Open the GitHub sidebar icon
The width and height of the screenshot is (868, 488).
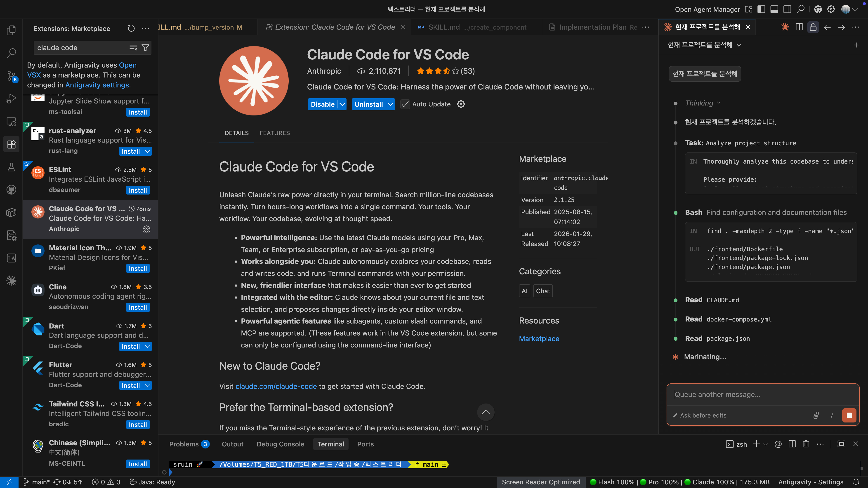coord(11,190)
